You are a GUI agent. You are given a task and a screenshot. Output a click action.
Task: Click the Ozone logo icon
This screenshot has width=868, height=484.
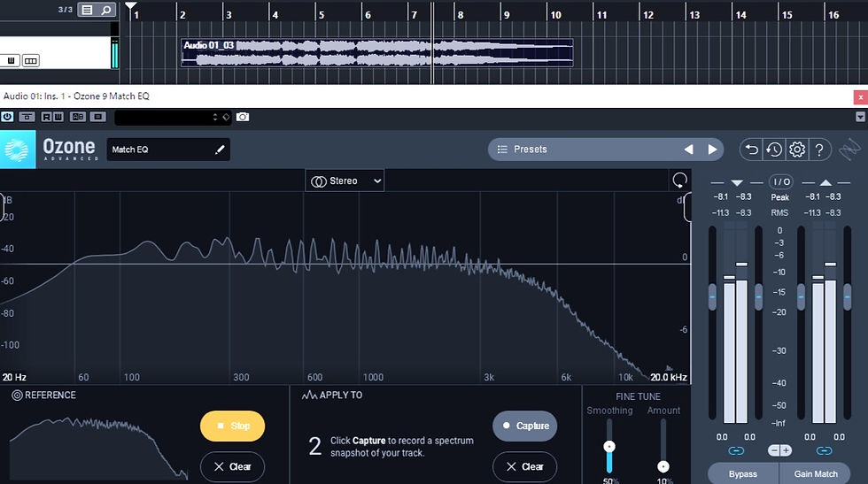tap(17, 150)
